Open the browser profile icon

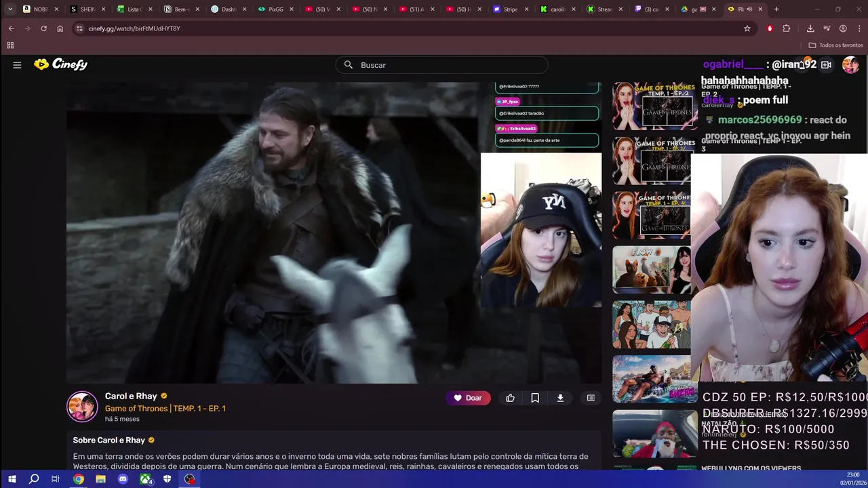coord(843,28)
